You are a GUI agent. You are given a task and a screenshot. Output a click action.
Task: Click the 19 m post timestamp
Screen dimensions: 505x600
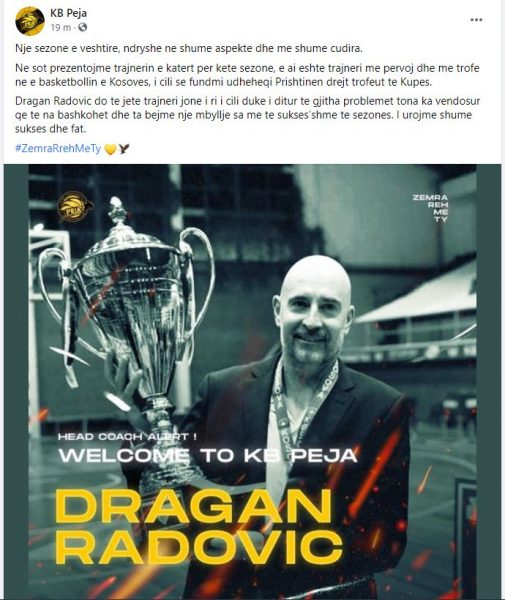point(60,28)
